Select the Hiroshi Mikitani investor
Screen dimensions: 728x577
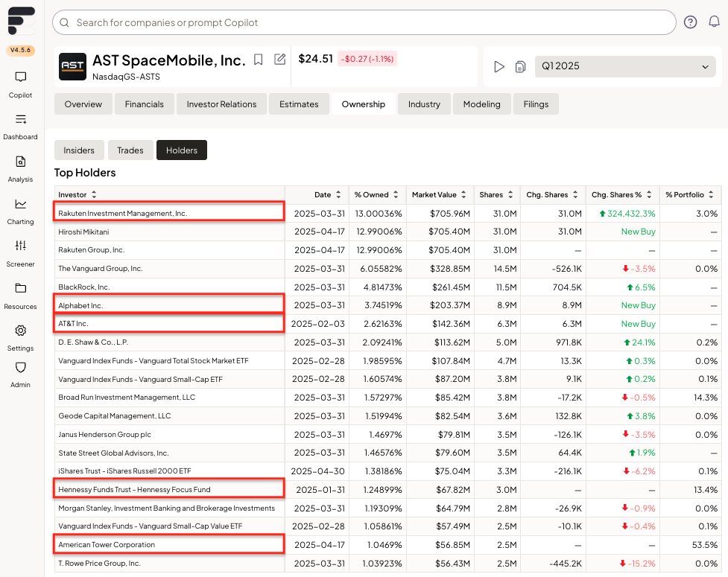[83, 232]
